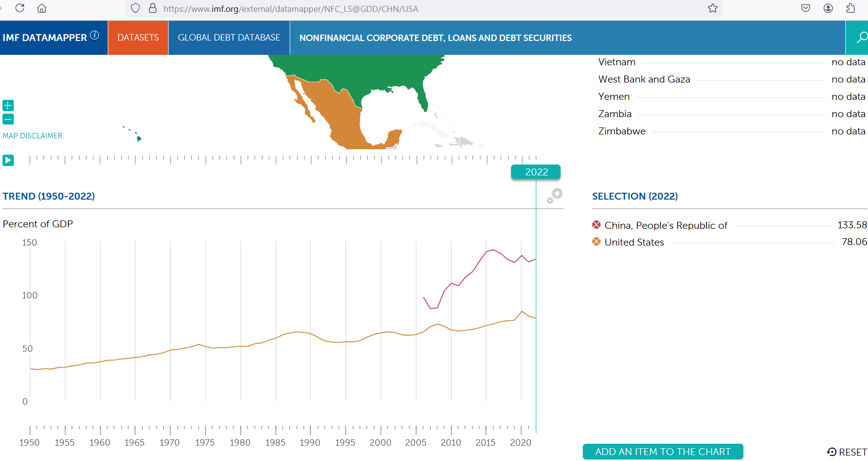Go to browser home page icon
The width and height of the screenshot is (868, 461).
[x=42, y=8]
